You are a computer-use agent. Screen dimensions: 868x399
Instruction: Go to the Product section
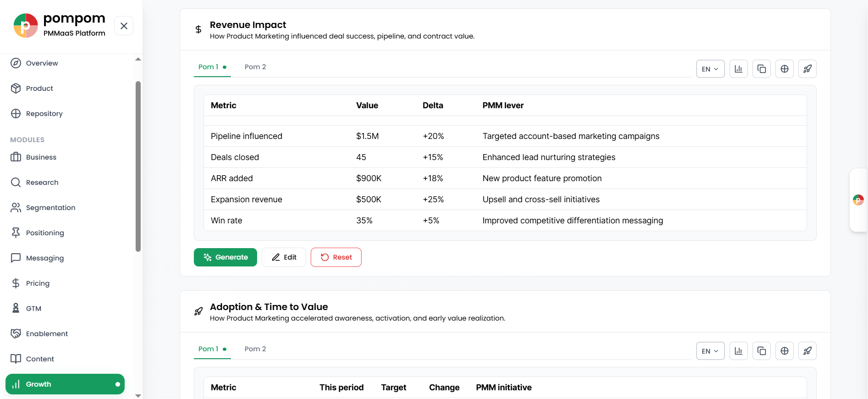(65, 89)
